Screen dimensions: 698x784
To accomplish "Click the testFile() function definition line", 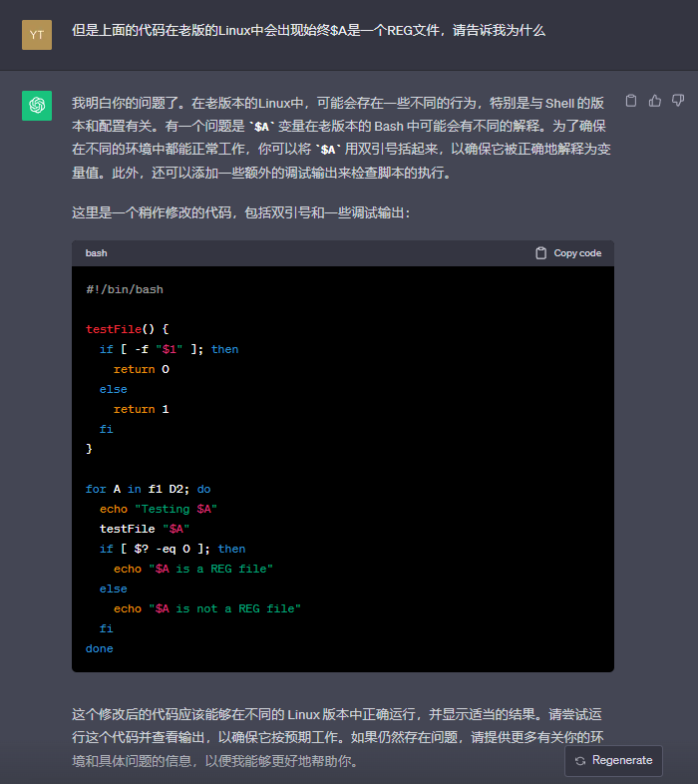I will point(128,329).
